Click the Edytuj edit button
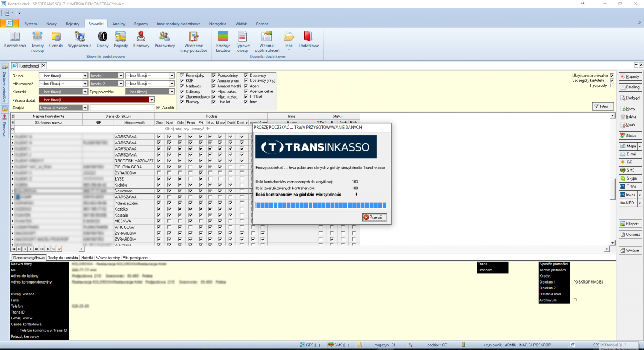Viewport: 644px width, 350px height. coord(630,117)
